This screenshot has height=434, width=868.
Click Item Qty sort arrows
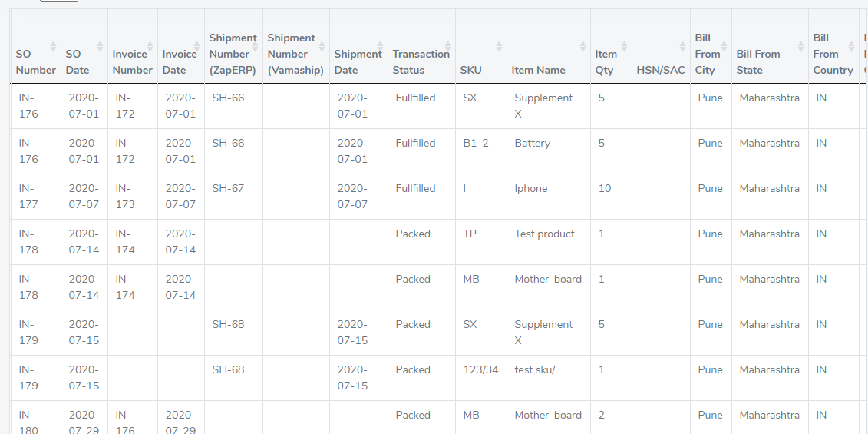point(624,47)
